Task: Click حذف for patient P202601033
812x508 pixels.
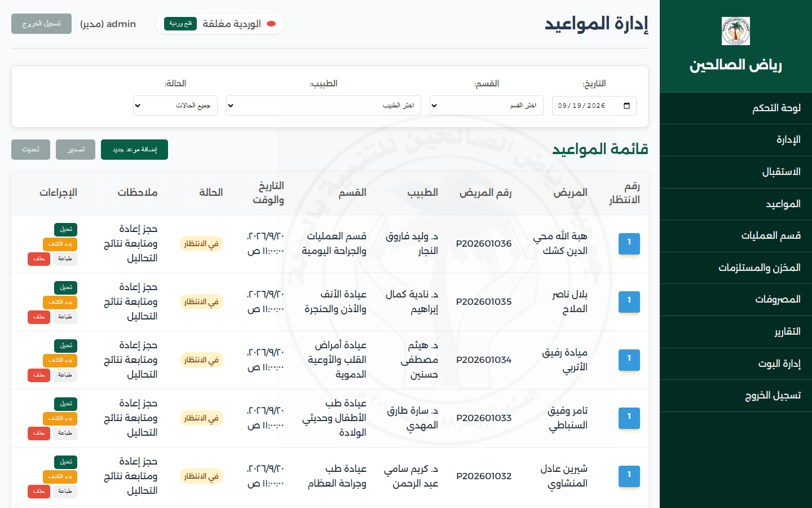Action: [39, 433]
